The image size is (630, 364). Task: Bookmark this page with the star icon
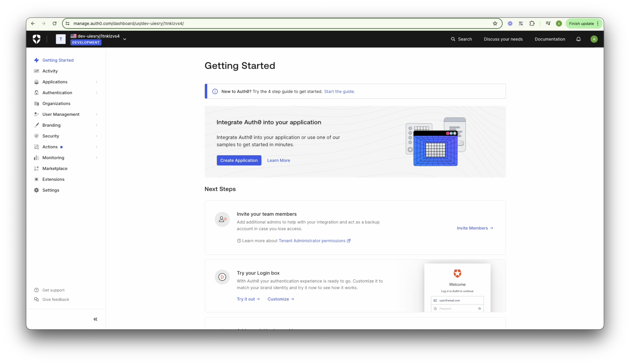pos(495,23)
